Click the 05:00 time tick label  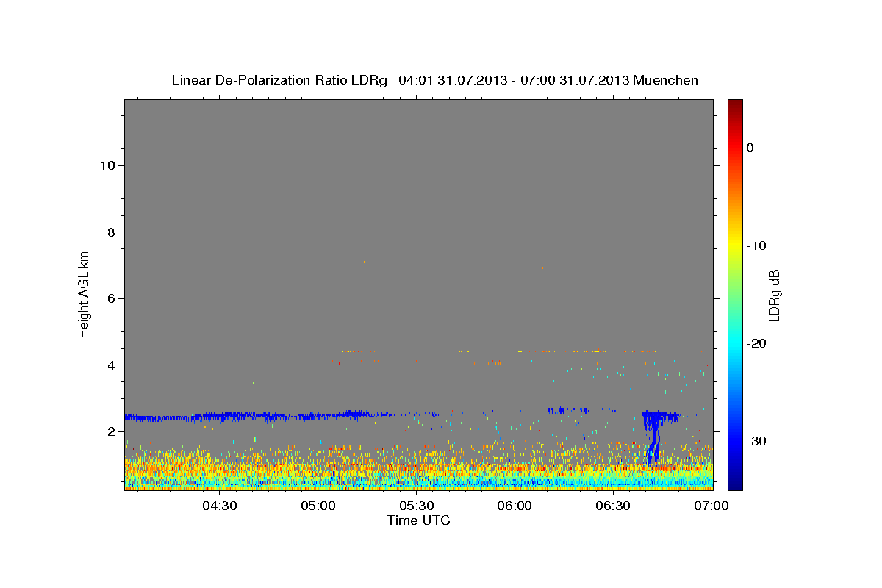318,506
